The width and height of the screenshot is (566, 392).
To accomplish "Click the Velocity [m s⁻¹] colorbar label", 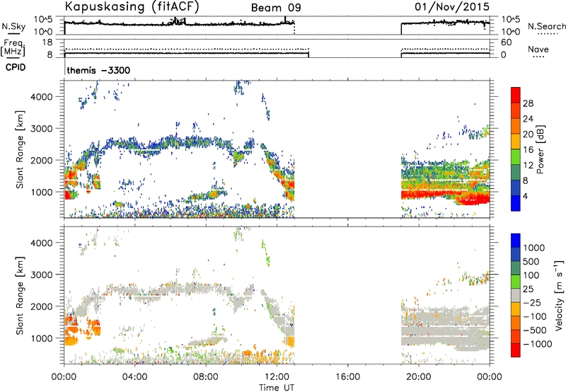I will (559, 295).
